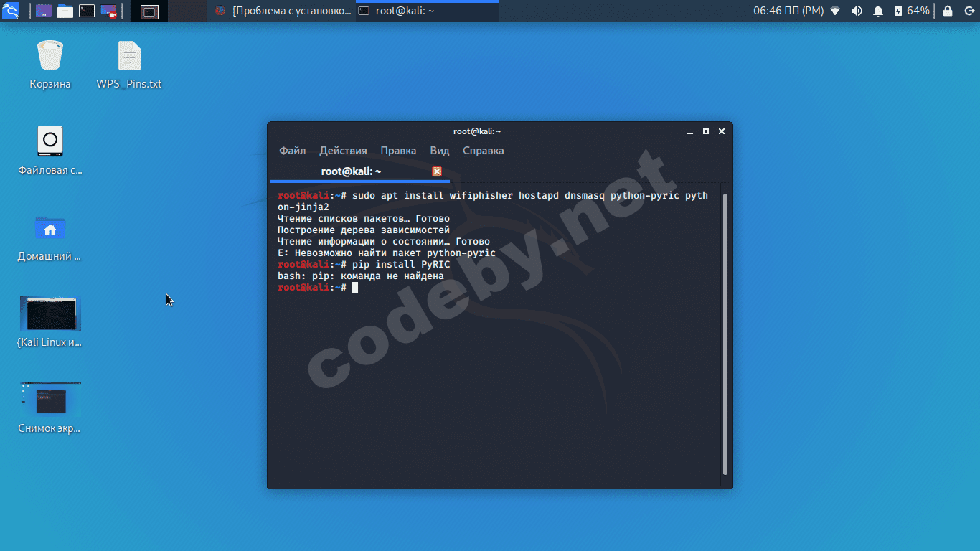This screenshot has width=980, height=551.
Task: Switch to the Firefox window '[Проблема с установко...'
Action: coord(283,11)
